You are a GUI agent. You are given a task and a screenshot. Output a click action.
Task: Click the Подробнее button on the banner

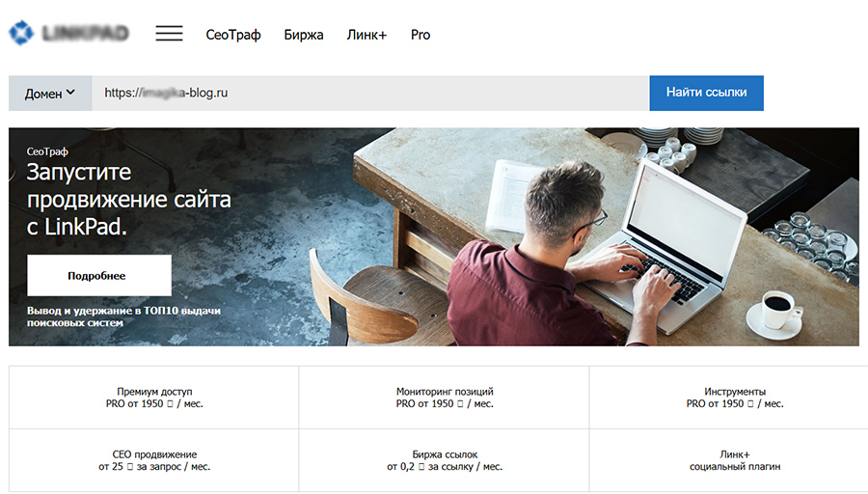click(x=98, y=276)
